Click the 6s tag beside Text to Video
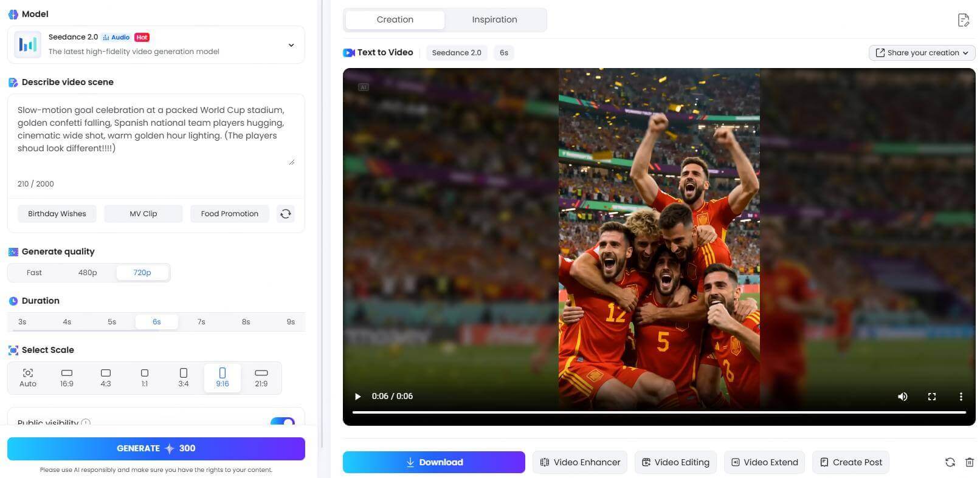980x478 pixels. pos(504,53)
